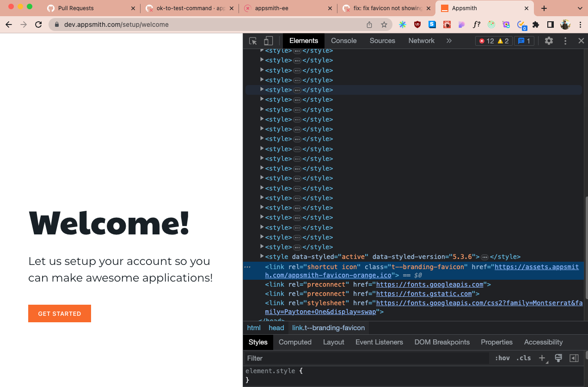
Task: Close the DevTools panel
Action: [581, 41]
